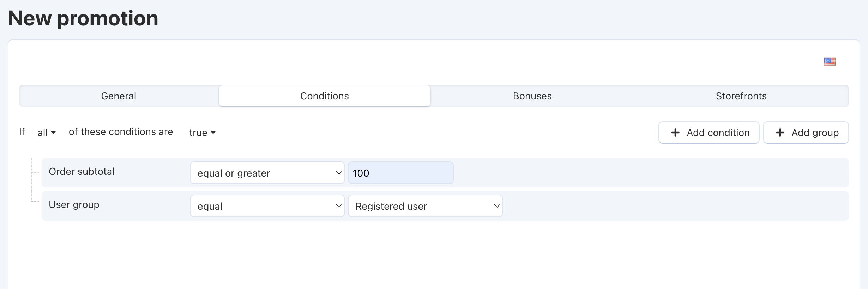
Task: Click the Add condition button
Action: click(709, 133)
